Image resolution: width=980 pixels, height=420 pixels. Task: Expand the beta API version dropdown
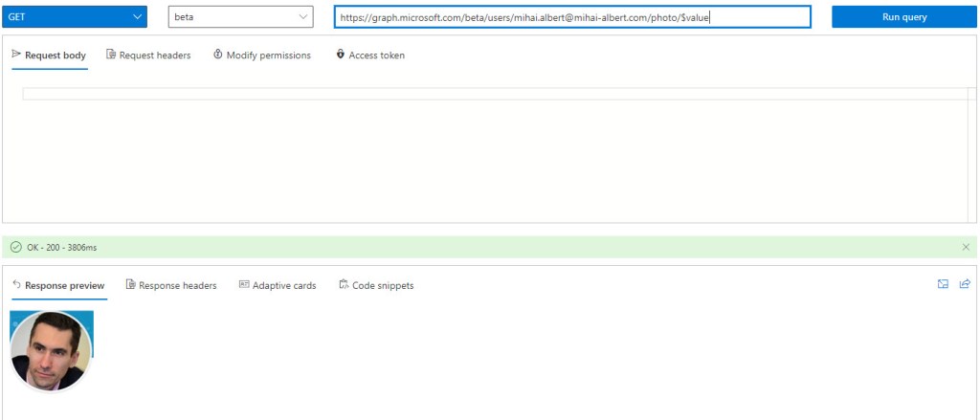click(x=240, y=17)
